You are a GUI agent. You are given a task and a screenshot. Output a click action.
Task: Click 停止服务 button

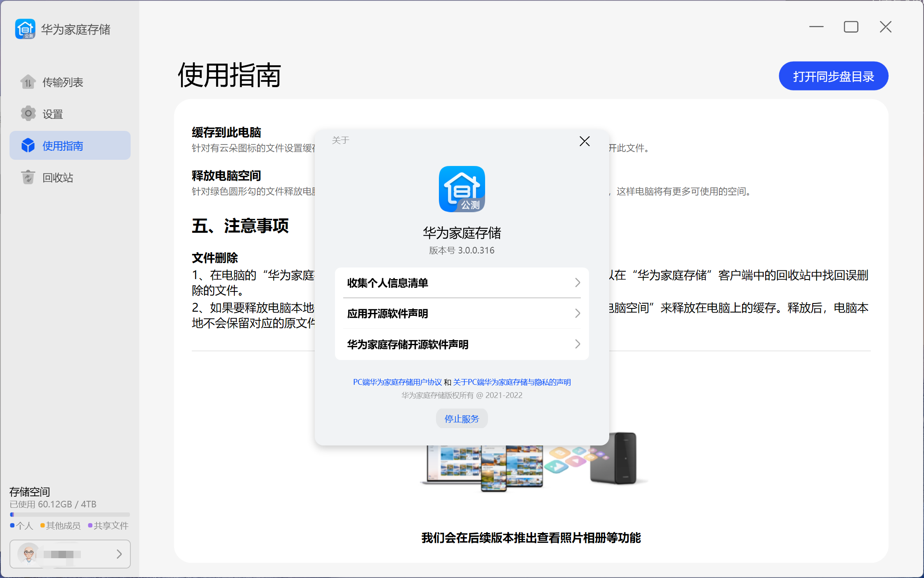tap(462, 419)
